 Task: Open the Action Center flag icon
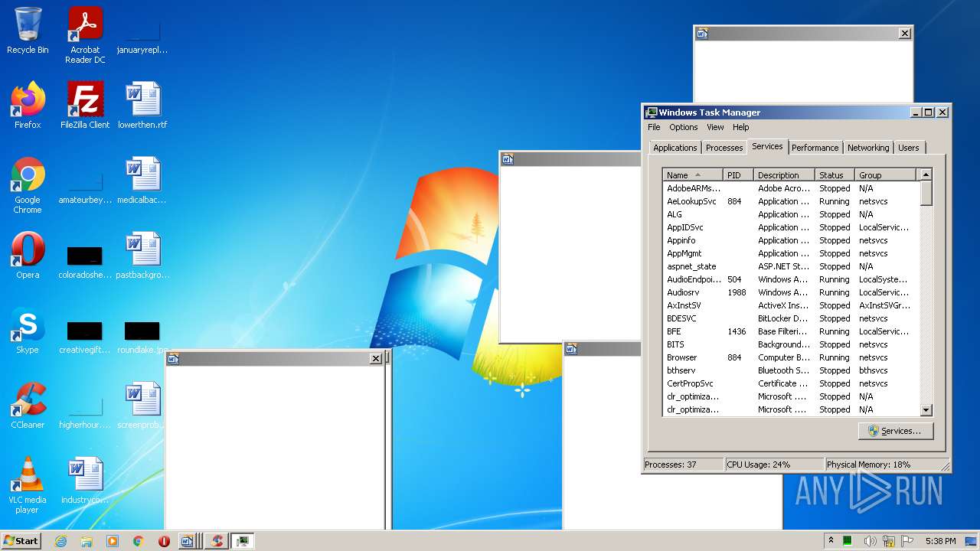[908, 541]
